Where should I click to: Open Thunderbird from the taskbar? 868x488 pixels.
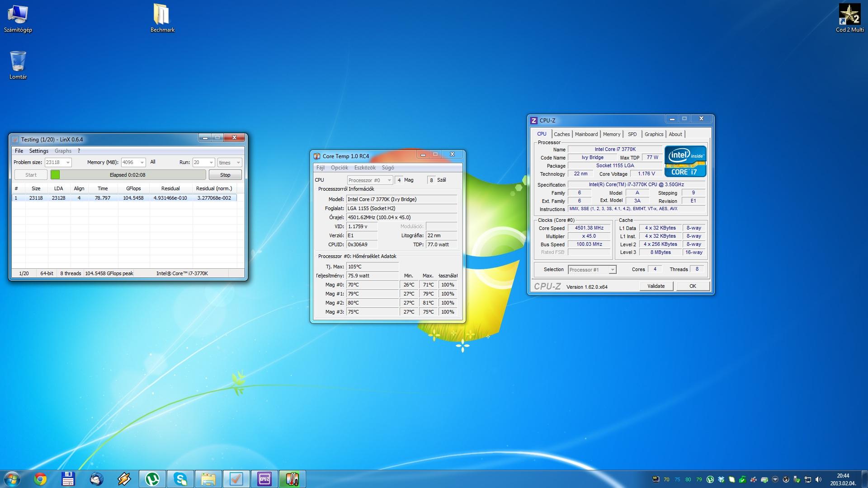(96, 479)
